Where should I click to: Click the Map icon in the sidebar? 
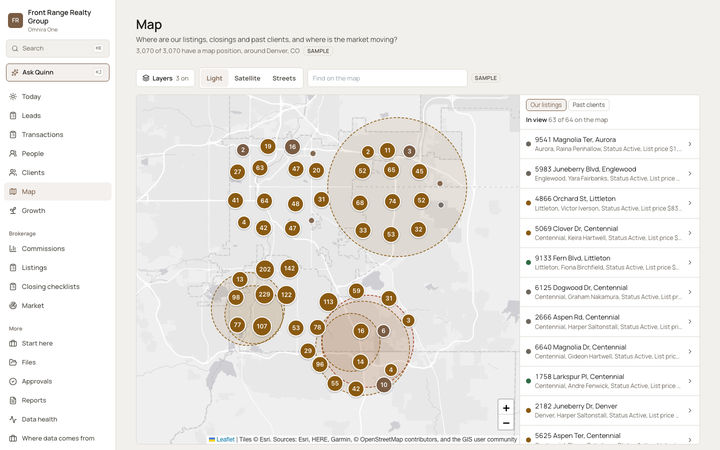pos(13,191)
